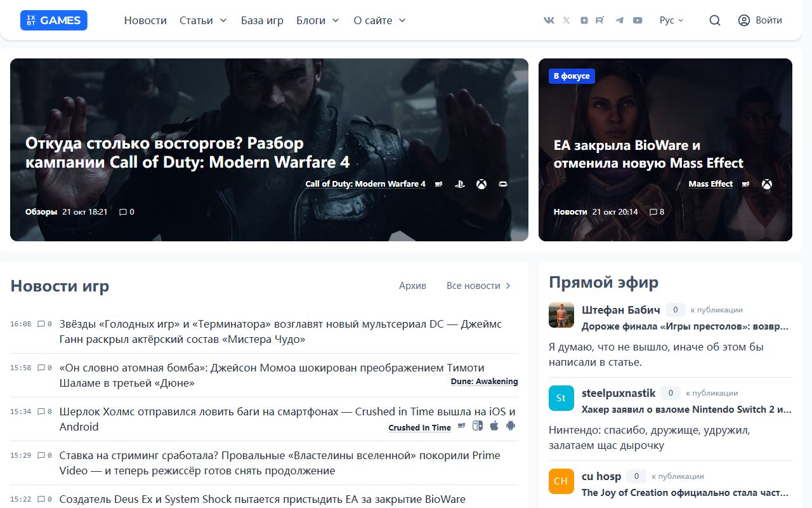Open Mass Effect game tag link
The width and height of the screenshot is (812, 508).
pos(710,184)
